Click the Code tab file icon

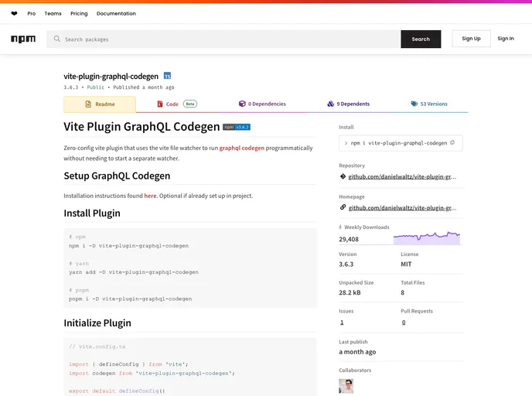[x=160, y=104]
